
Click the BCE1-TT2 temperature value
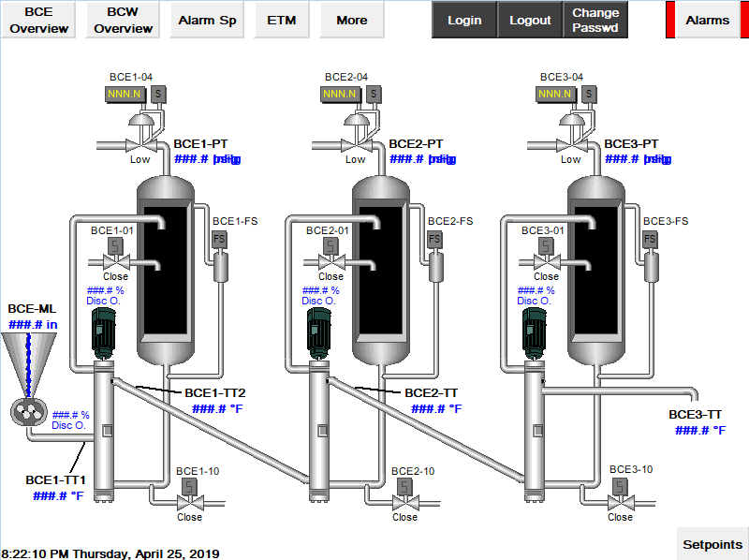[217, 409]
